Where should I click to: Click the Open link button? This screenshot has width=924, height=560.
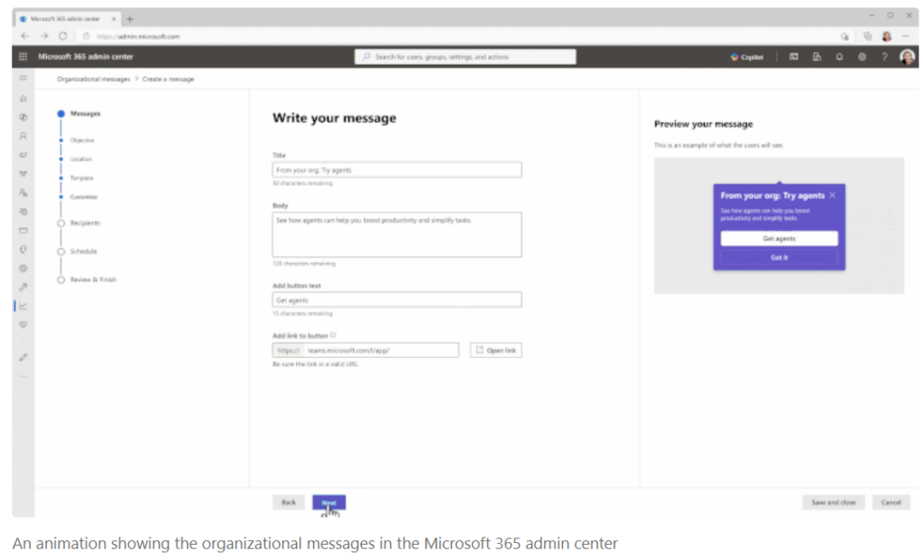pos(495,350)
